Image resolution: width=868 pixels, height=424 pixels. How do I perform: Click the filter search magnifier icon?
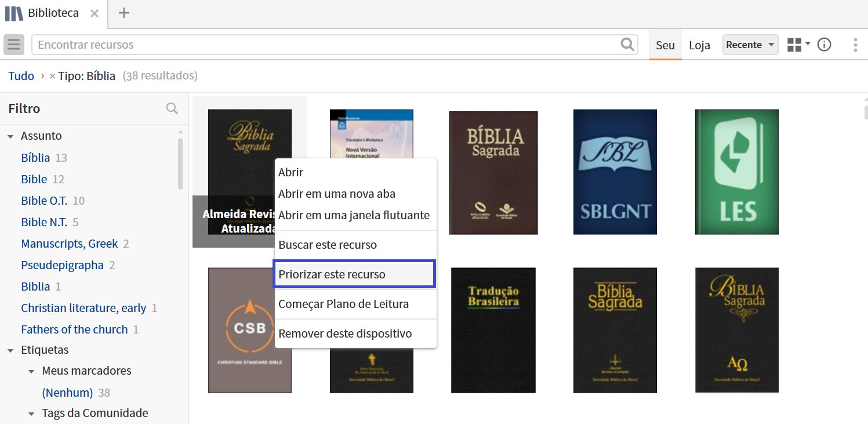click(x=172, y=108)
